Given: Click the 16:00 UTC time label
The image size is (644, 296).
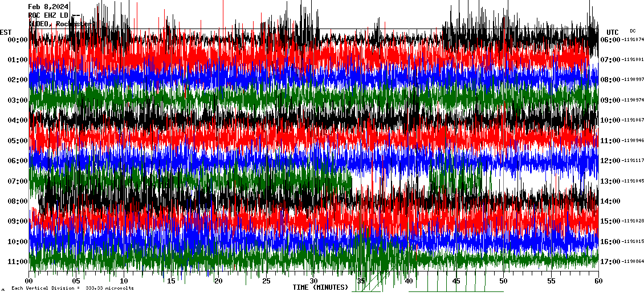Looking at the screenshot, I should pos(610,241).
